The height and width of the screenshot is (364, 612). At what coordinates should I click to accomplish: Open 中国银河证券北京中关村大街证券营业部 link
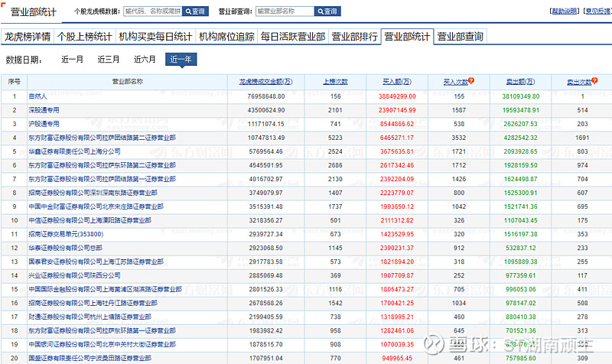[x=103, y=344]
